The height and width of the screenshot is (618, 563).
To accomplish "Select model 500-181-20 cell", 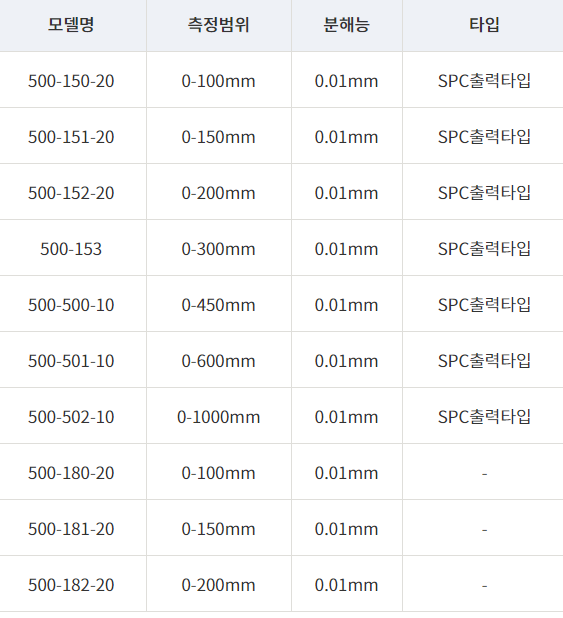I will tap(71, 529).
